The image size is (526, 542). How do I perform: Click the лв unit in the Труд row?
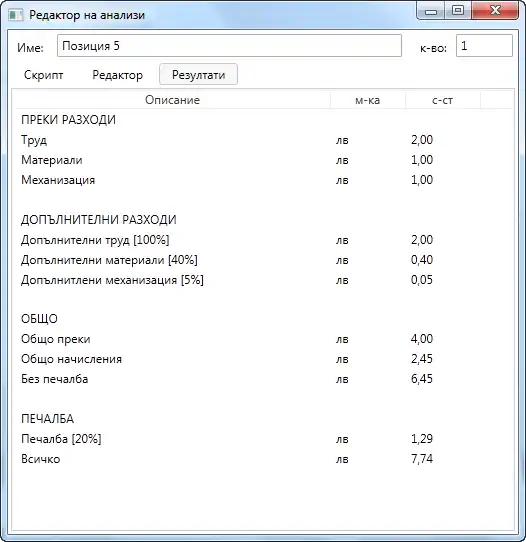(x=342, y=140)
